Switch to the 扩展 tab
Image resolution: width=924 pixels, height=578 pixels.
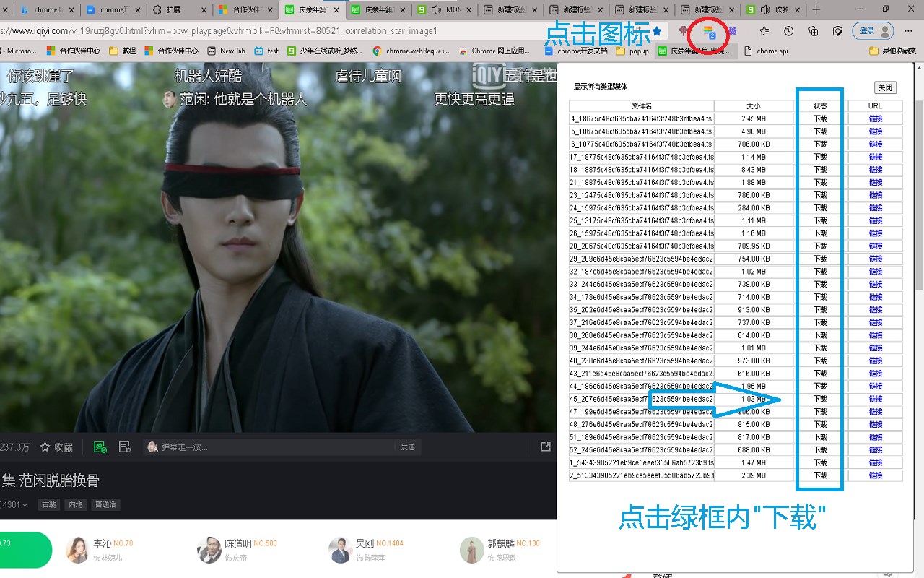(x=178, y=9)
